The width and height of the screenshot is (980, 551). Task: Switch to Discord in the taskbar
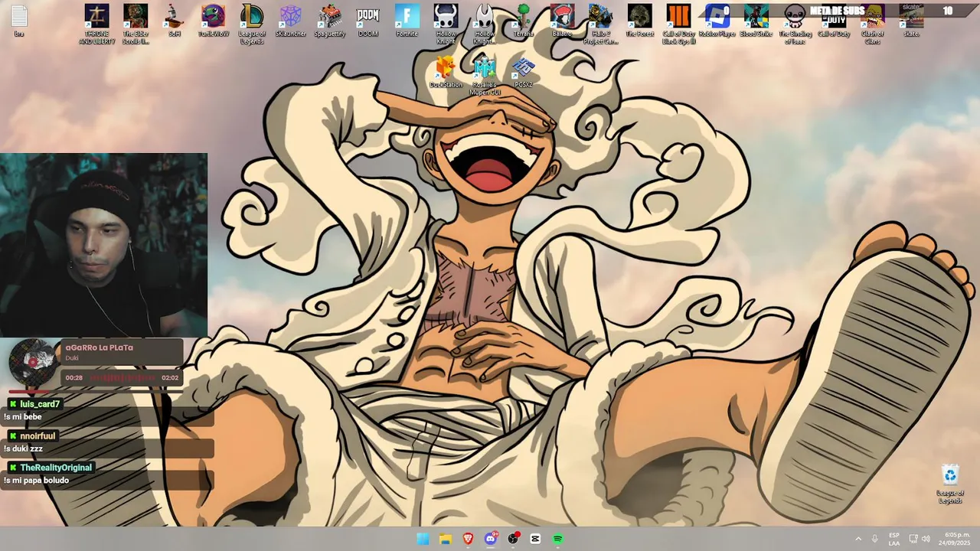coord(491,539)
